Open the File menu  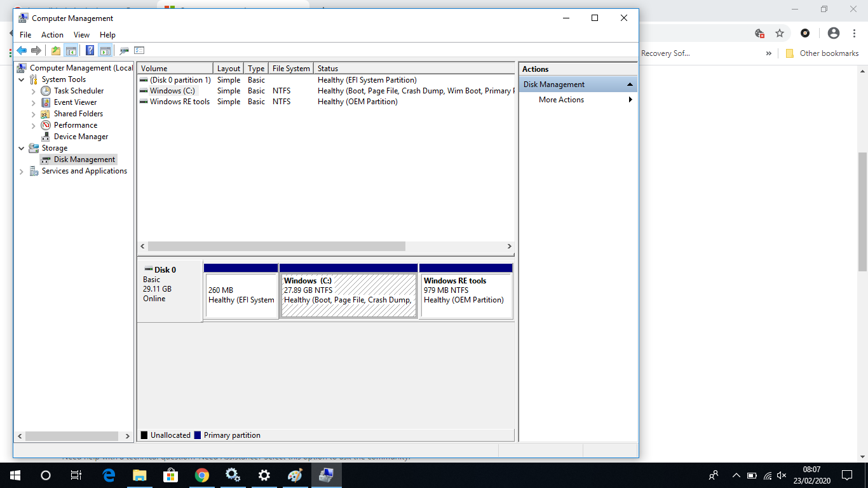coord(25,35)
